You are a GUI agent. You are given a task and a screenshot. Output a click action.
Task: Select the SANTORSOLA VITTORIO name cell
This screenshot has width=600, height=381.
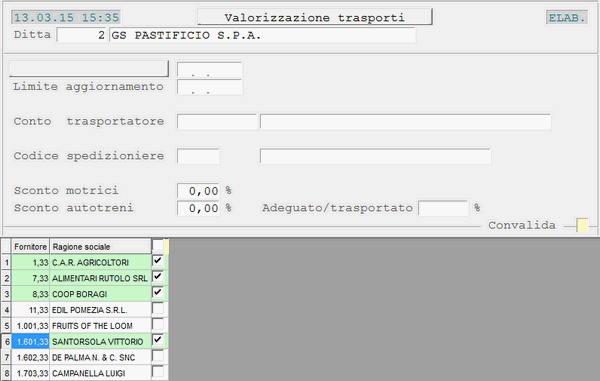[100, 341]
